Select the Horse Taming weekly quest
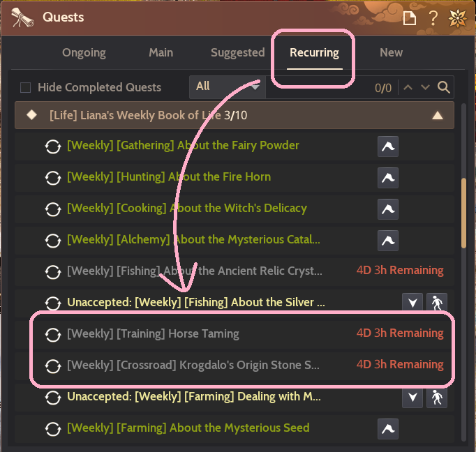 [x=153, y=333]
